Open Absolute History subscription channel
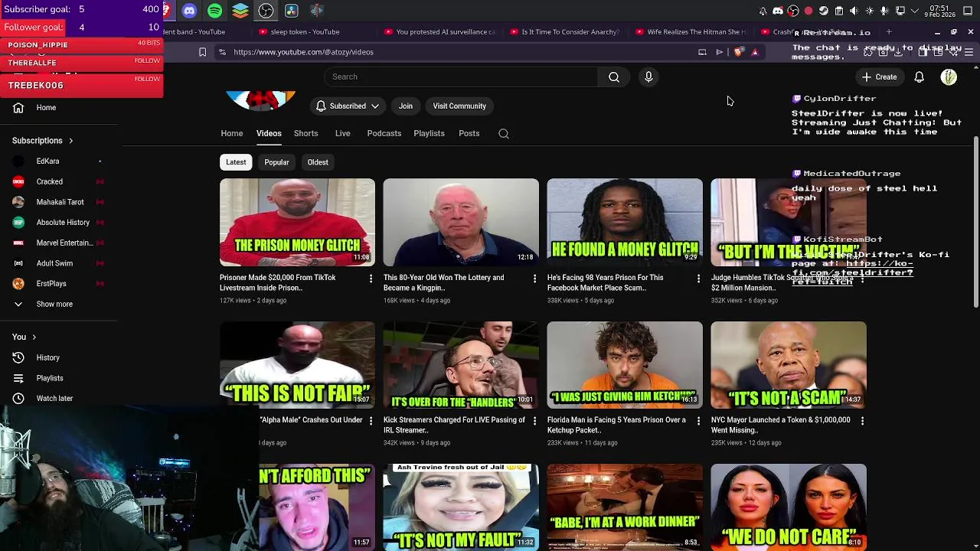 (57, 223)
